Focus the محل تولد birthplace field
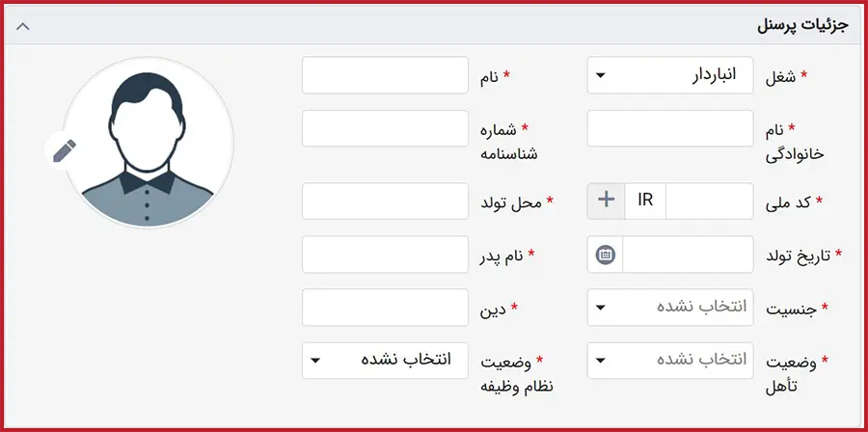 point(385,200)
